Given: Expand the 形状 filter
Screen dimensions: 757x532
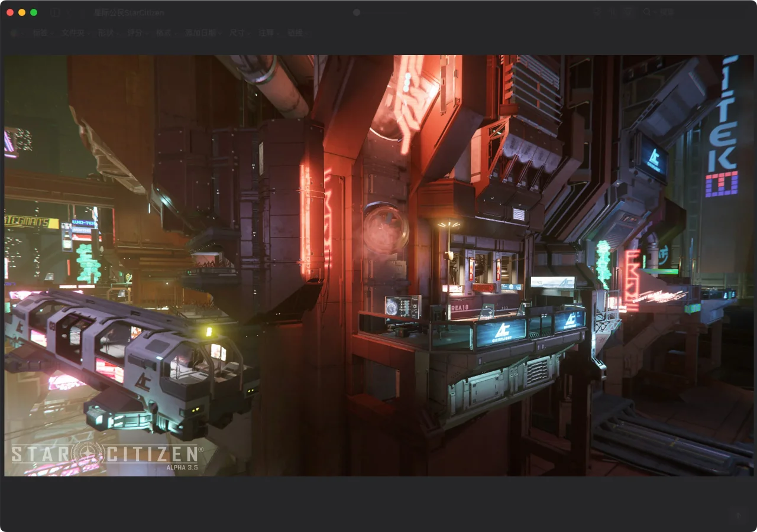Looking at the screenshot, I should click(108, 33).
